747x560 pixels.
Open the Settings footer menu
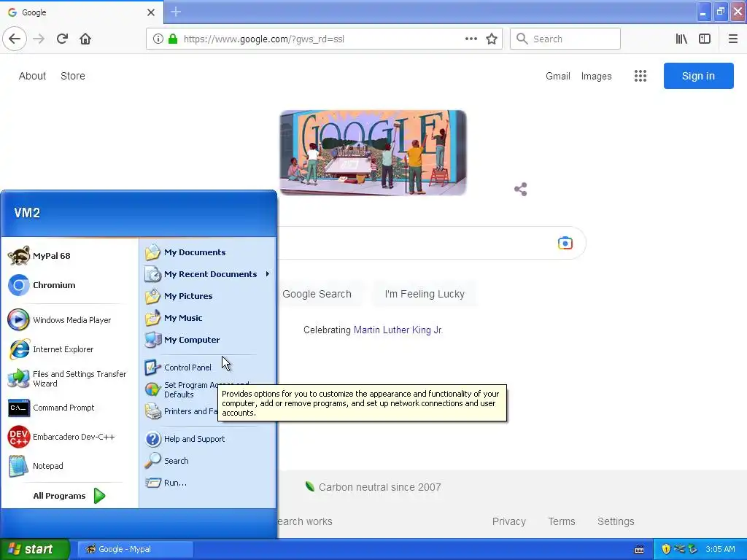(x=616, y=521)
